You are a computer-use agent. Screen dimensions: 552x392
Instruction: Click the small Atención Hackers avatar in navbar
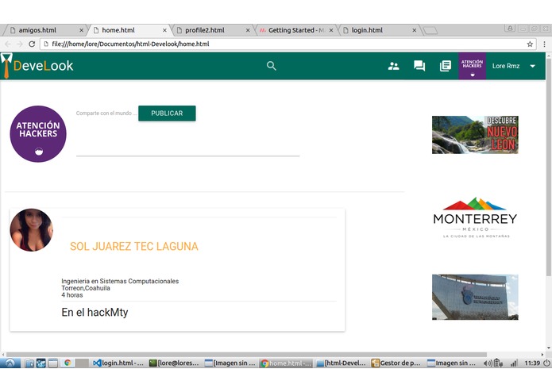(472, 66)
